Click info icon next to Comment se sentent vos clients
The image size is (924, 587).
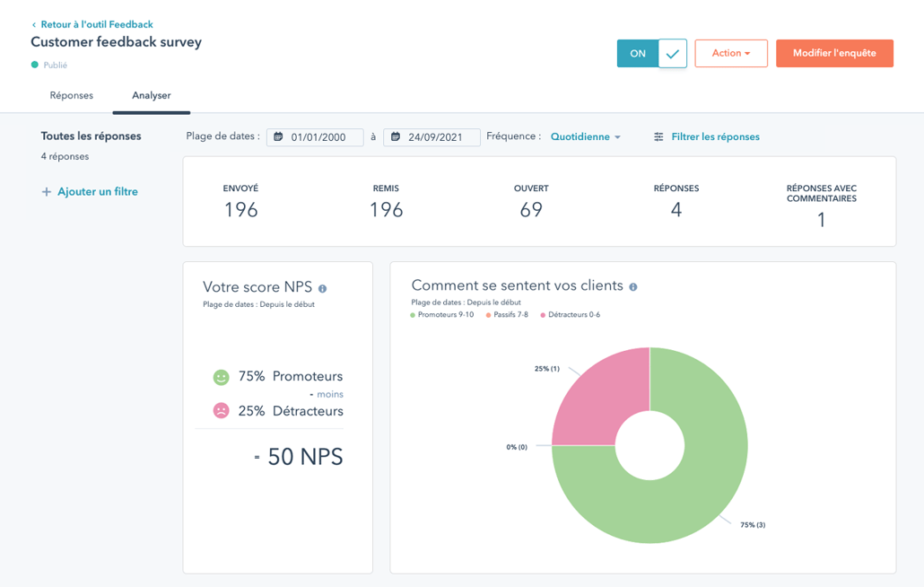[x=633, y=287]
